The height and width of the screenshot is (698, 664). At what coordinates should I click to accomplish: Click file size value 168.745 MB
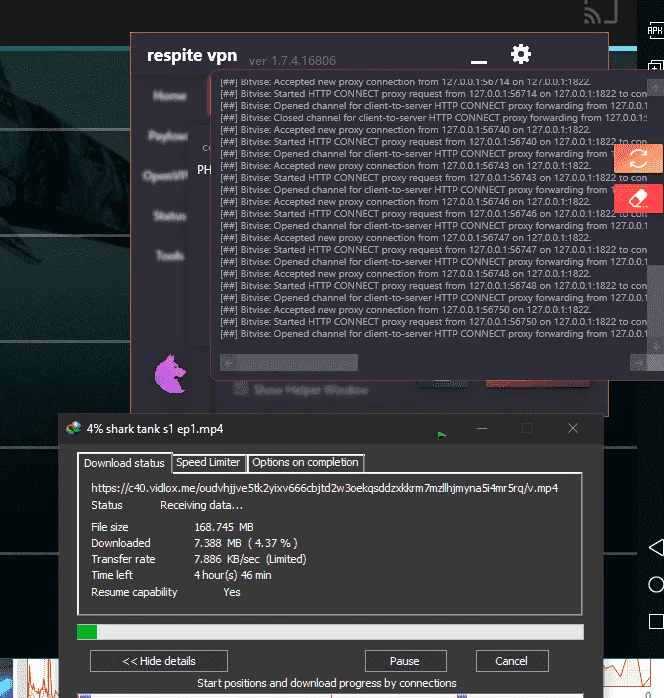224,527
